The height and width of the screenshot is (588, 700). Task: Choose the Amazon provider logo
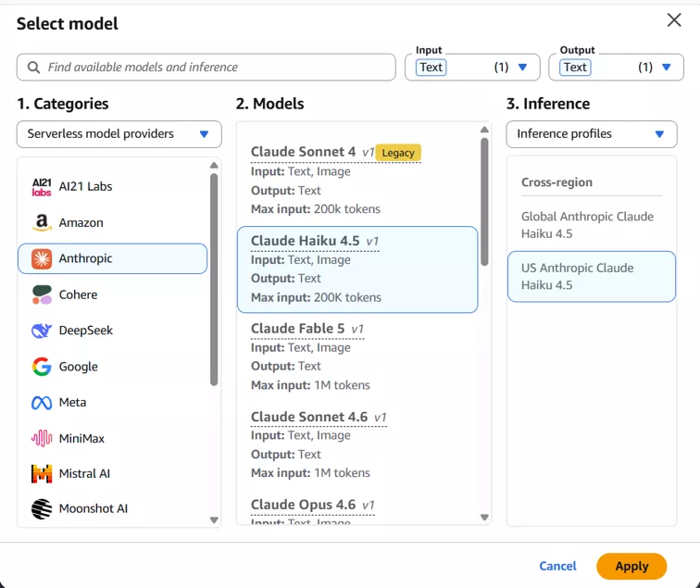42,222
